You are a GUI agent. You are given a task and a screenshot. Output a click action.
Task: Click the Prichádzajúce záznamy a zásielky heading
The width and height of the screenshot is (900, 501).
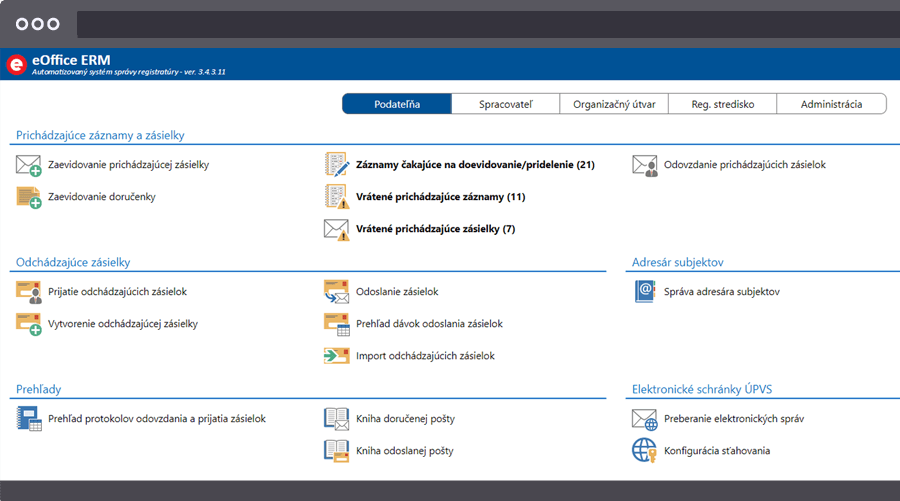[100, 135]
